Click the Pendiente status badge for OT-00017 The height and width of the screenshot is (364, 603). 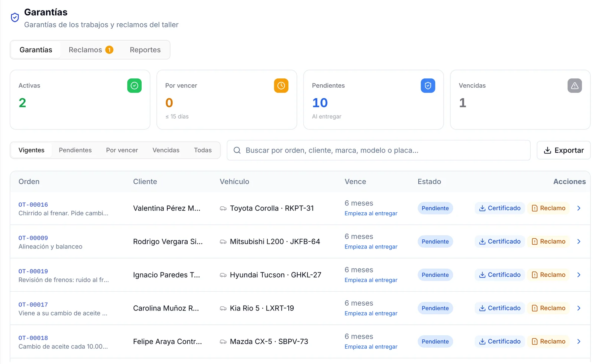[435, 308]
